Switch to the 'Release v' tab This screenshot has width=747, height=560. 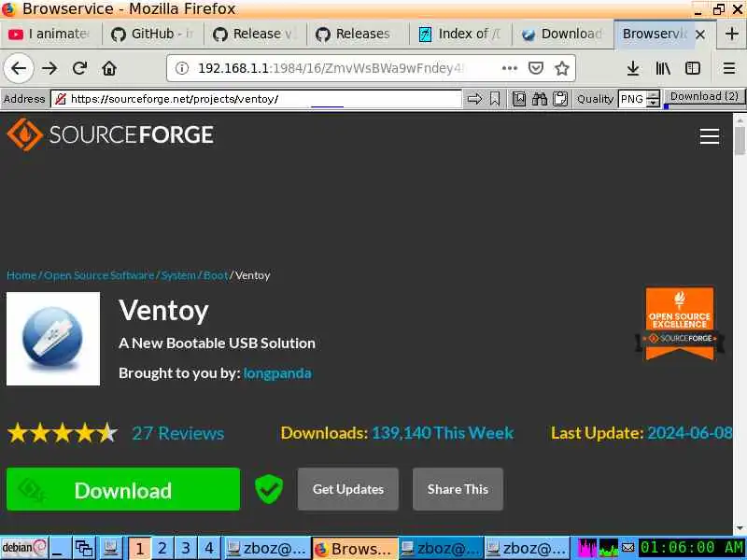click(x=255, y=34)
